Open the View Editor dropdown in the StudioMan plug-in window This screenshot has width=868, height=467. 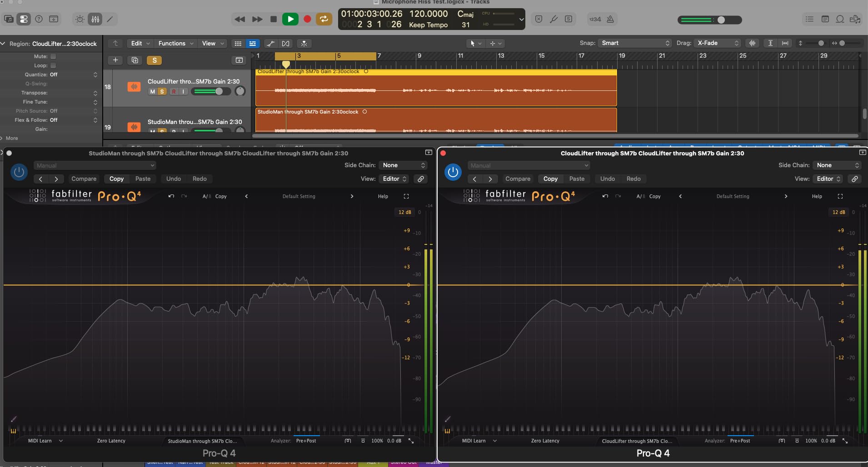[x=394, y=179]
